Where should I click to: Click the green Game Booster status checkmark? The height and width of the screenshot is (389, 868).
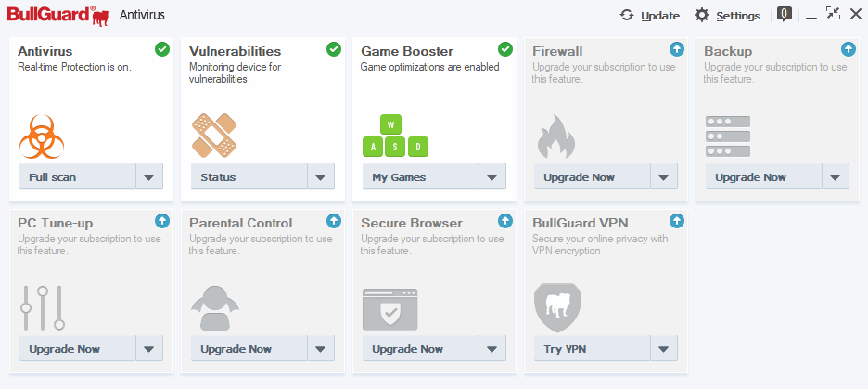(505, 49)
